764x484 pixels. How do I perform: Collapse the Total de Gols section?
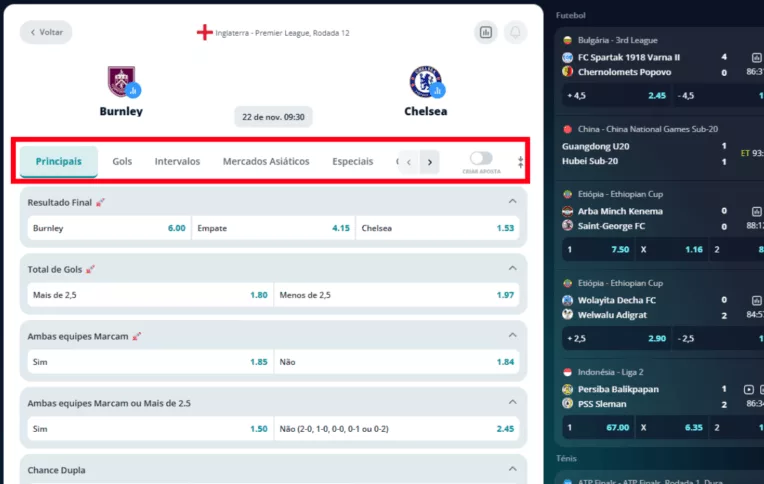click(x=513, y=269)
